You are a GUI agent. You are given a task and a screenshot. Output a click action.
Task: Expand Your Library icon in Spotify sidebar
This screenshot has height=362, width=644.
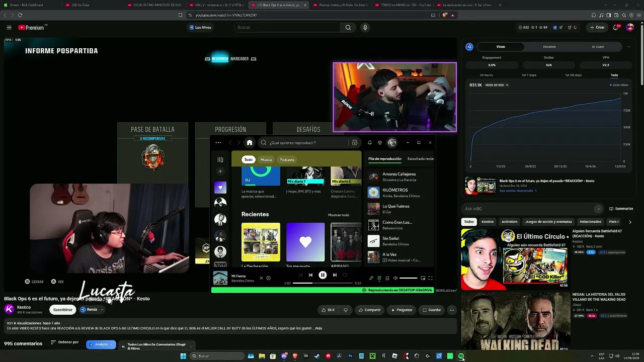click(220, 160)
